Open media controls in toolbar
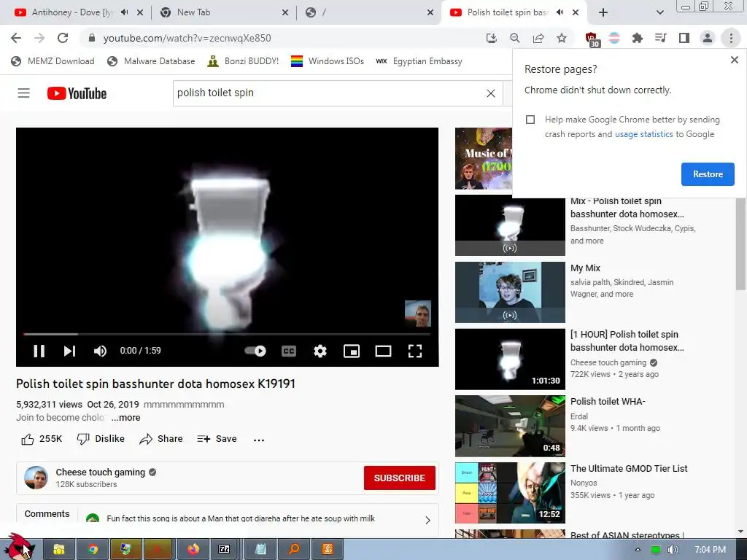The image size is (747, 560). [x=661, y=38]
